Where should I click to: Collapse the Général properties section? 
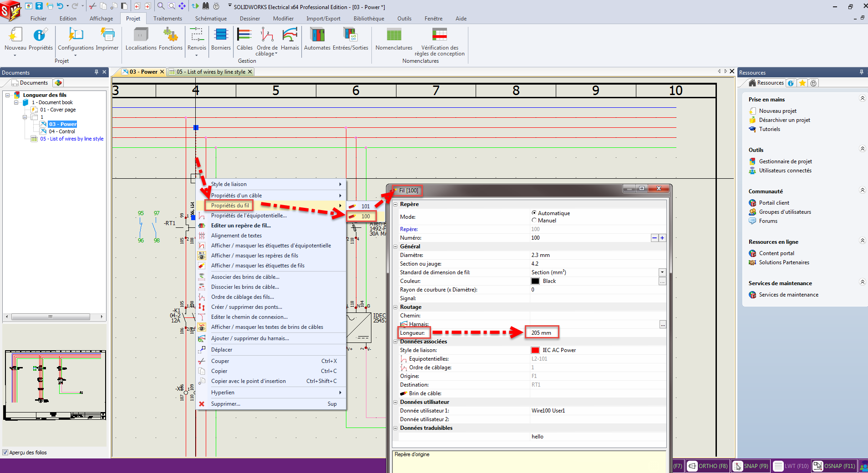pos(396,247)
